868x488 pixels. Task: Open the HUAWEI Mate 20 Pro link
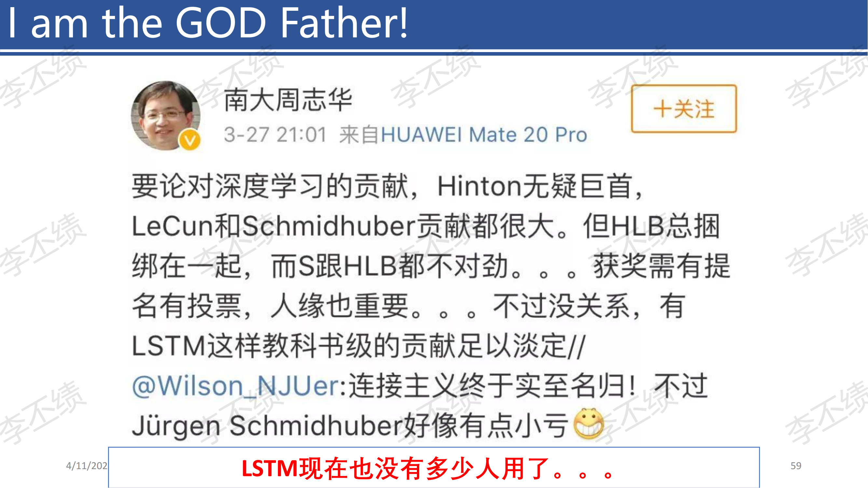pyautogui.click(x=484, y=135)
